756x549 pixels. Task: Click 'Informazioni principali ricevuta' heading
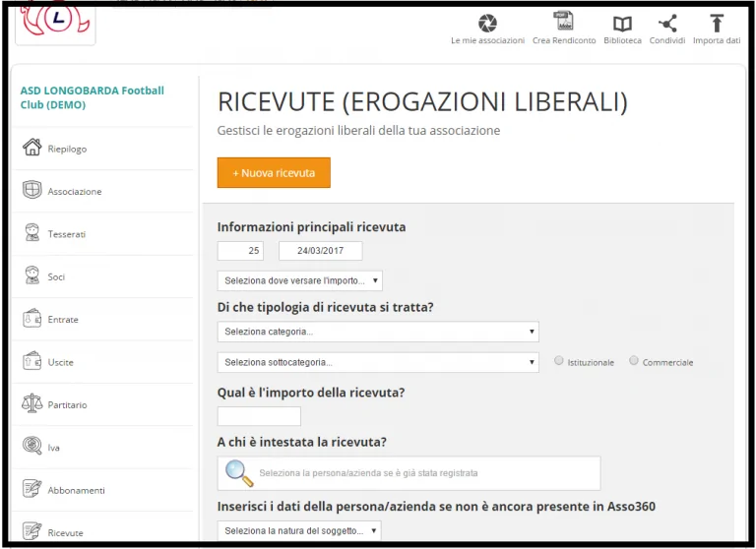pos(311,227)
